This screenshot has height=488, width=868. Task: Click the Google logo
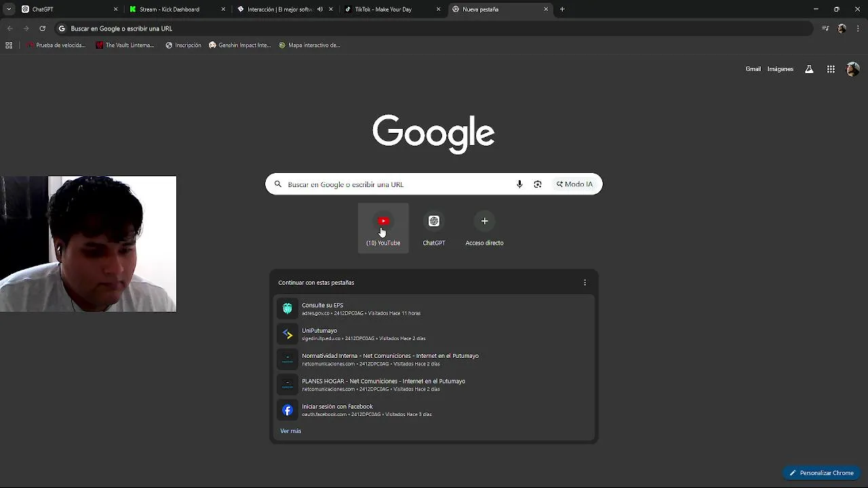click(x=434, y=134)
